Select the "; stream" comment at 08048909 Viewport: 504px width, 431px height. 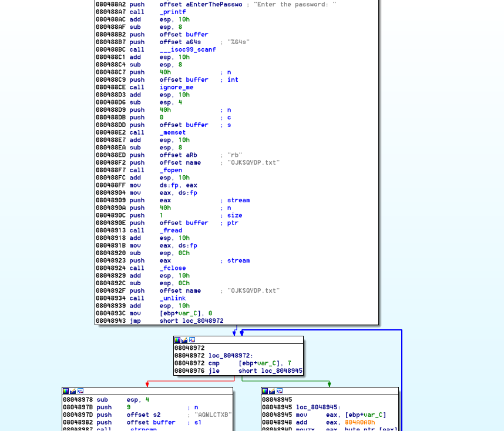tap(235, 201)
